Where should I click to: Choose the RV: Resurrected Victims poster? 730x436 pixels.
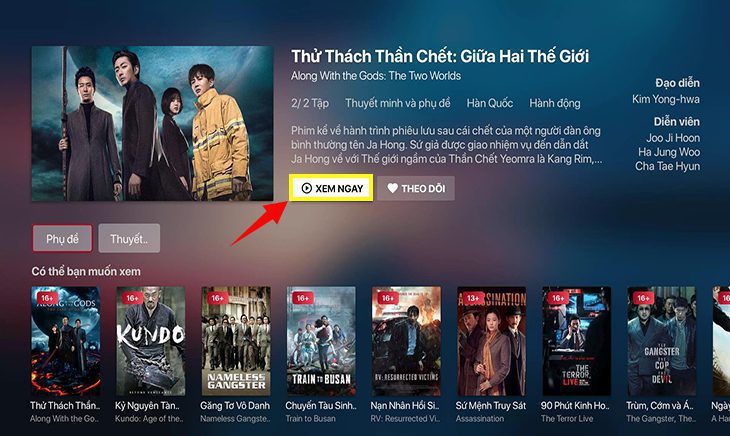[x=406, y=341]
